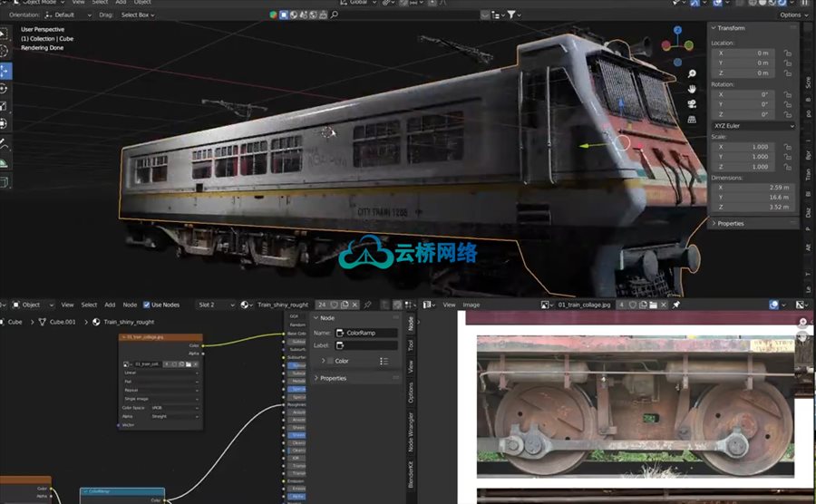Click the blue Z axis on the navigation gizmo
816x504 pixels.
[677, 30]
